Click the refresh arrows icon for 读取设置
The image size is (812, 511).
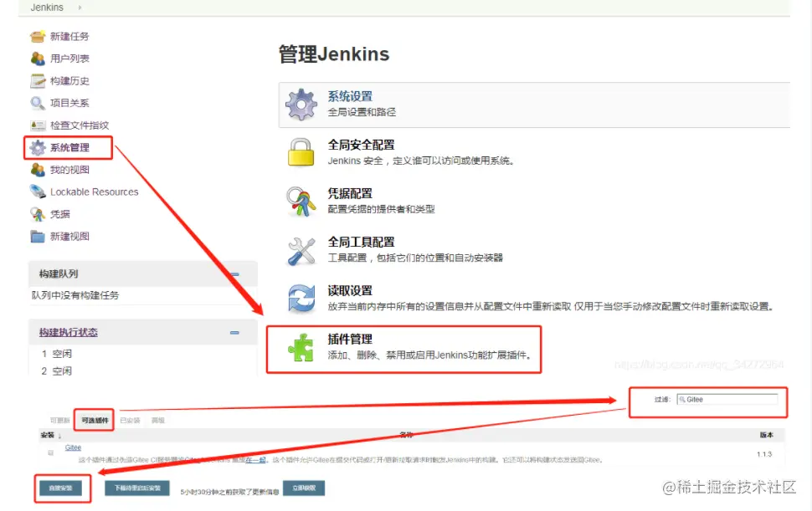[301, 299]
